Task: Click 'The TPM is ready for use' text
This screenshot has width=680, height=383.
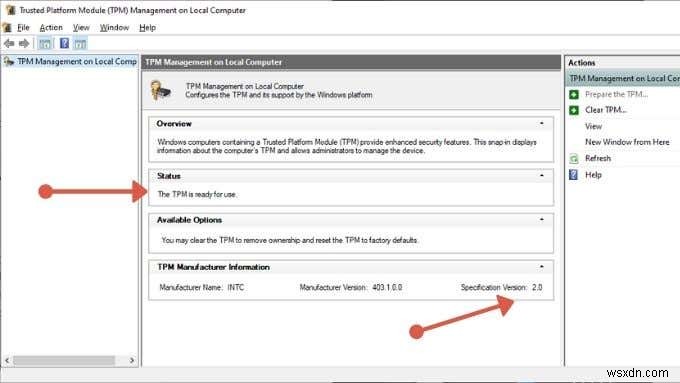Action: [x=197, y=194]
